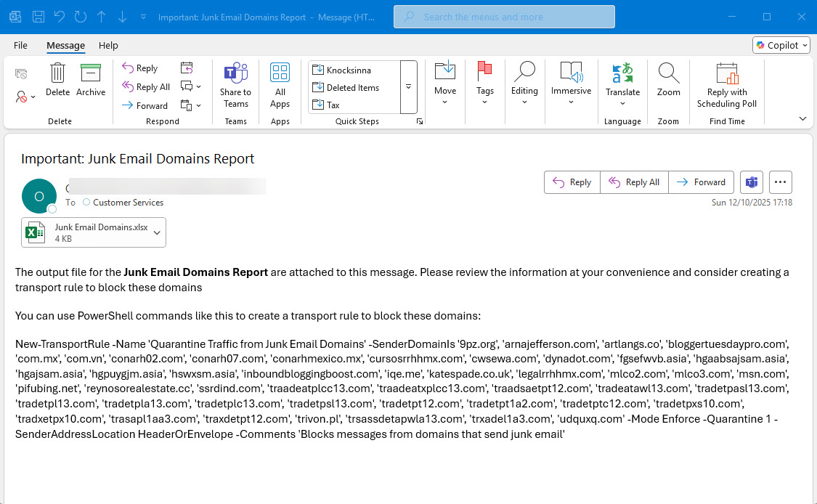Screen dimensions: 817x504
Task: Open All Apps
Action: coord(280,86)
